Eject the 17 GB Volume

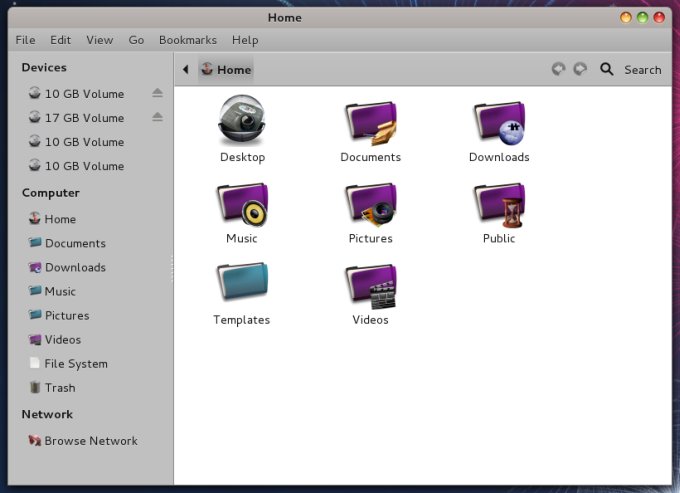(x=157, y=118)
